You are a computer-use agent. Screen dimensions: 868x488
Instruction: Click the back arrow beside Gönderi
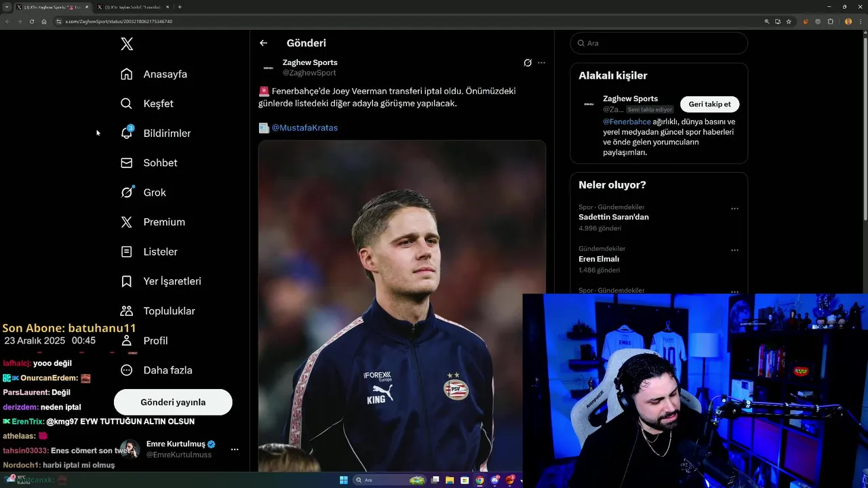263,43
